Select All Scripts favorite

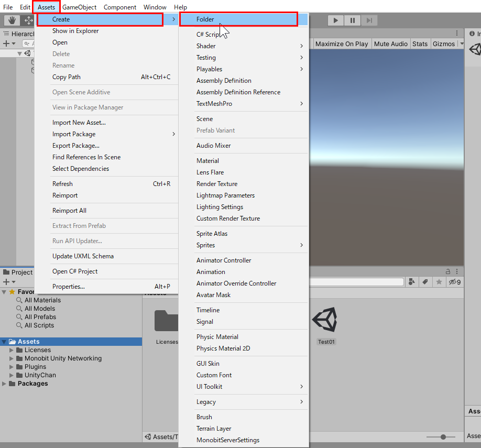tap(39, 325)
